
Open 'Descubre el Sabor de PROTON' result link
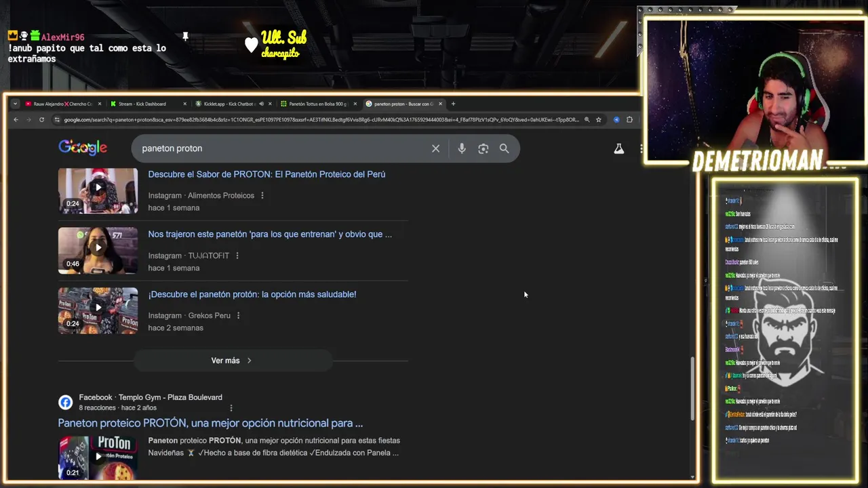pos(267,174)
